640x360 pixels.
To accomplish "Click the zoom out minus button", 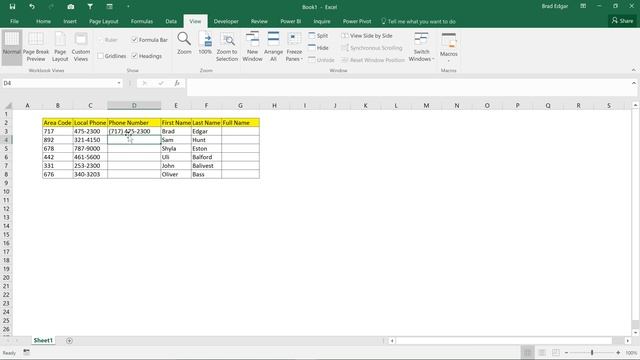I will click(x=566, y=352).
